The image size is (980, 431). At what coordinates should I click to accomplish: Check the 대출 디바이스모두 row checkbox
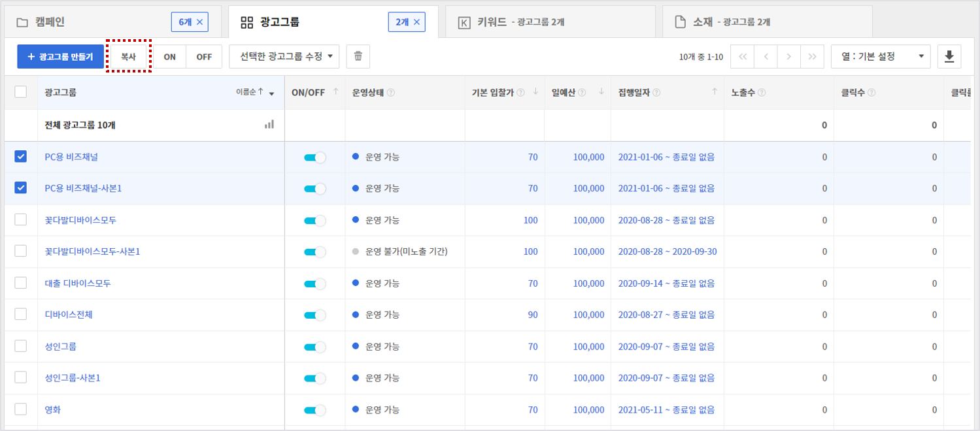pos(21,283)
